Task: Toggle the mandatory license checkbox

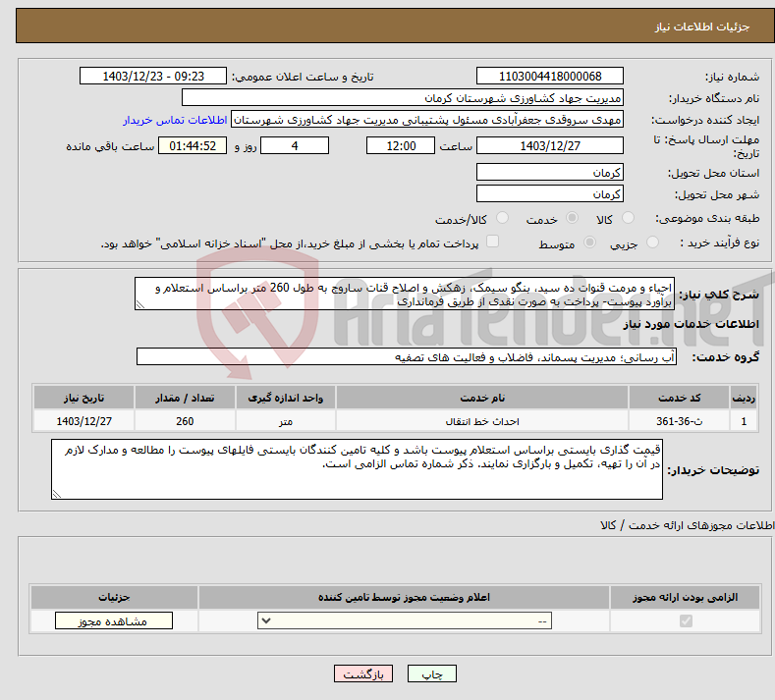Action: [x=686, y=620]
